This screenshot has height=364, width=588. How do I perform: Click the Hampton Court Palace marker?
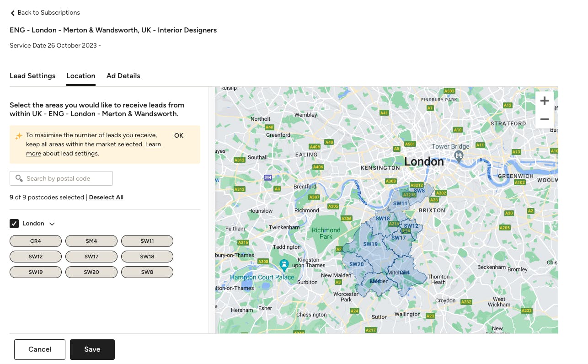pos(284,265)
